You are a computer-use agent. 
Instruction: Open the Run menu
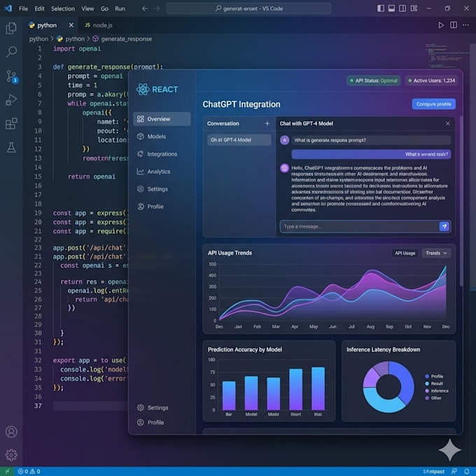click(120, 8)
